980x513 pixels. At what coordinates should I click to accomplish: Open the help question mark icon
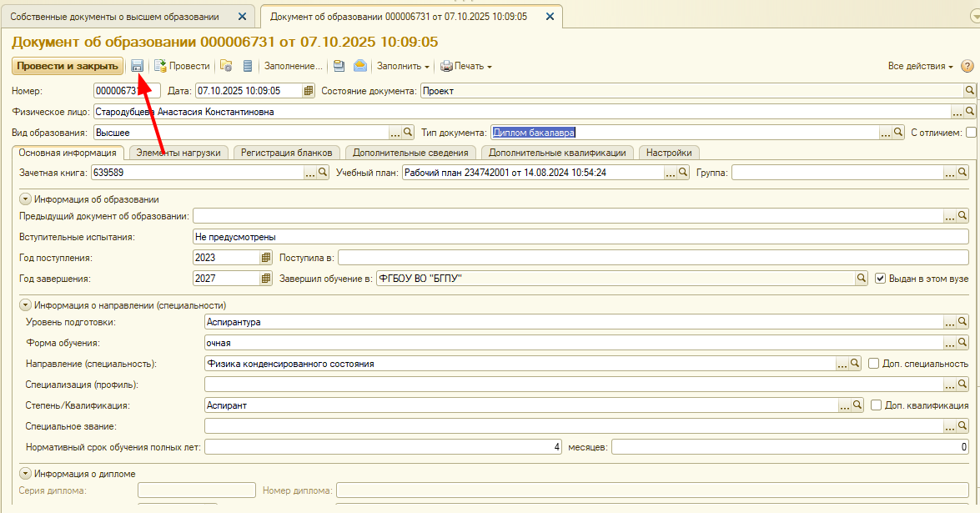[x=967, y=66]
